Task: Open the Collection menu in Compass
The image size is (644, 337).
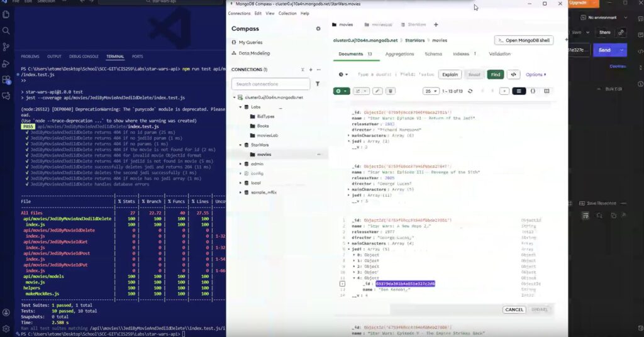Action: pyautogui.click(x=287, y=13)
